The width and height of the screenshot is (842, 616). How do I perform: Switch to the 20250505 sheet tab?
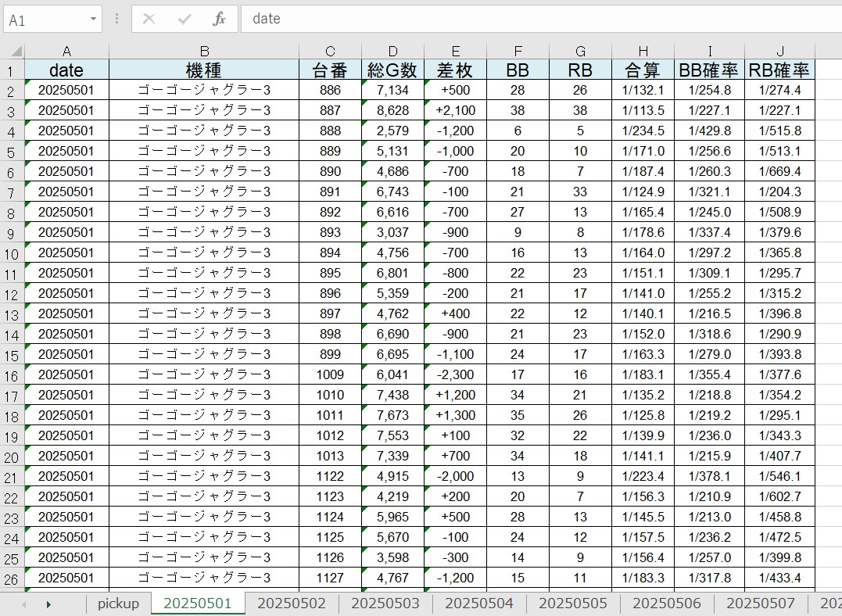(573, 603)
